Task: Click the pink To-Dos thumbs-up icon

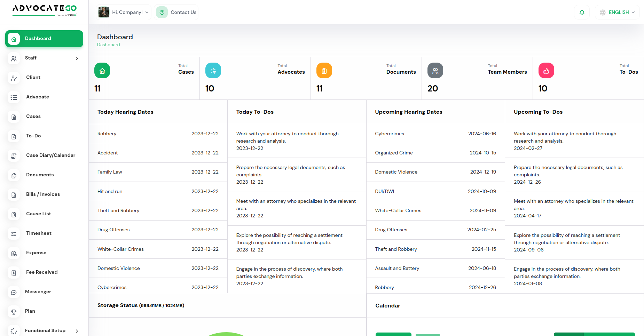Action: (x=546, y=71)
